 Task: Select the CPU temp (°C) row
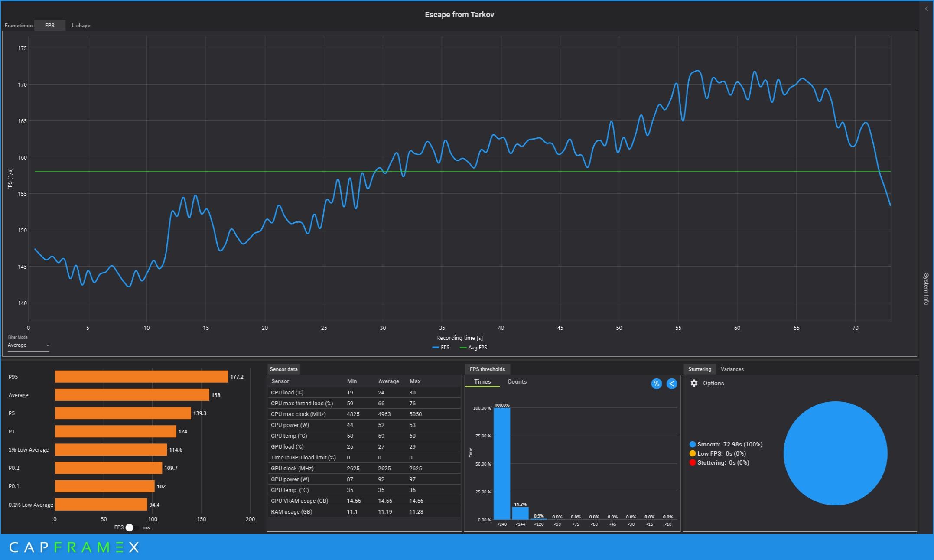click(364, 436)
